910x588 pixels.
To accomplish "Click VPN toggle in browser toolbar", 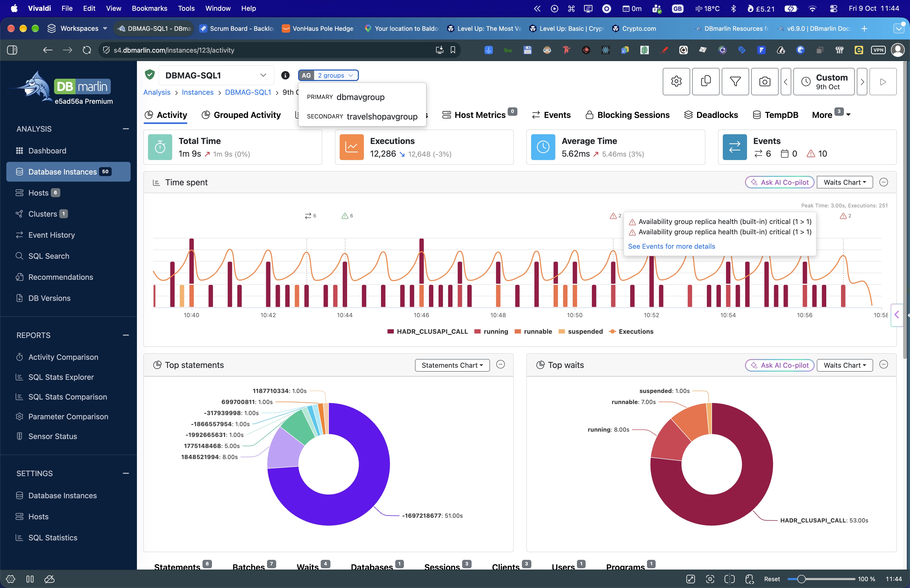I will tap(878, 50).
